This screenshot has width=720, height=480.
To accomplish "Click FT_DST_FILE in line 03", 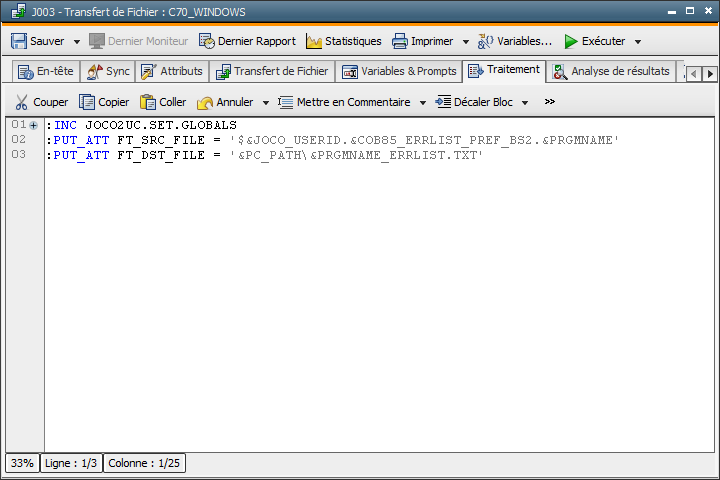I will 161,155.
